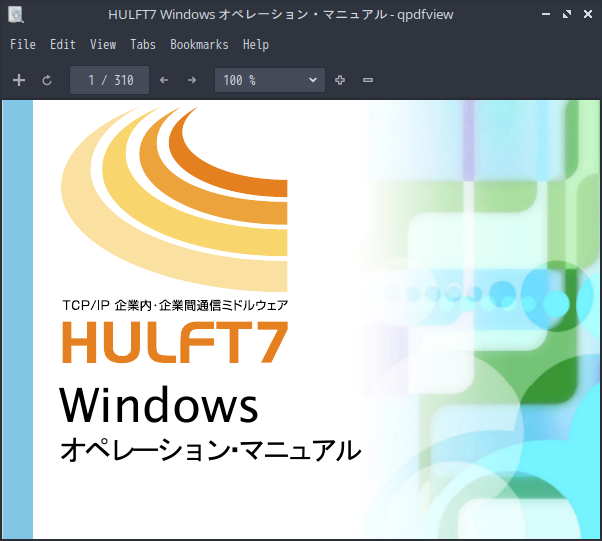Click the HULFT7 logo text on the page
This screenshot has width=602, height=541.
pos(175,342)
